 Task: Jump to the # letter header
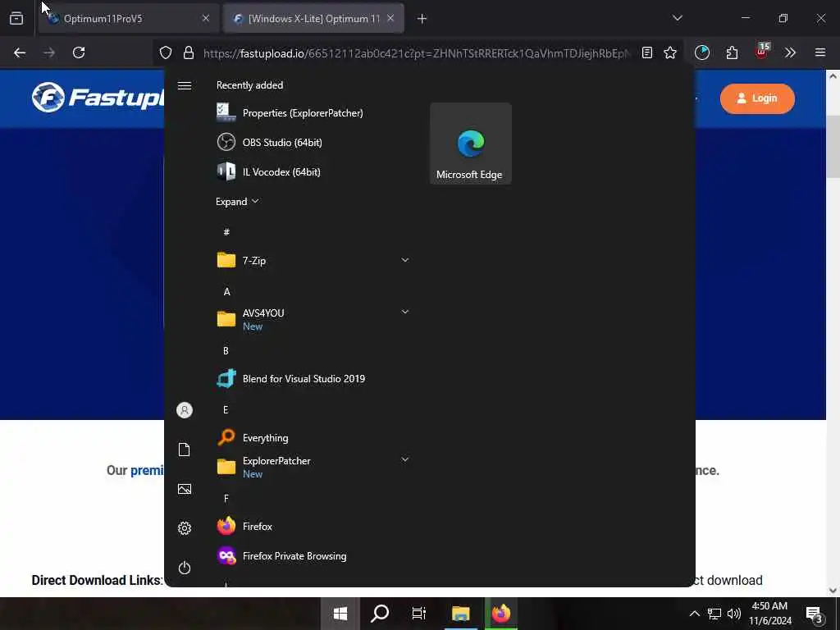click(226, 232)
